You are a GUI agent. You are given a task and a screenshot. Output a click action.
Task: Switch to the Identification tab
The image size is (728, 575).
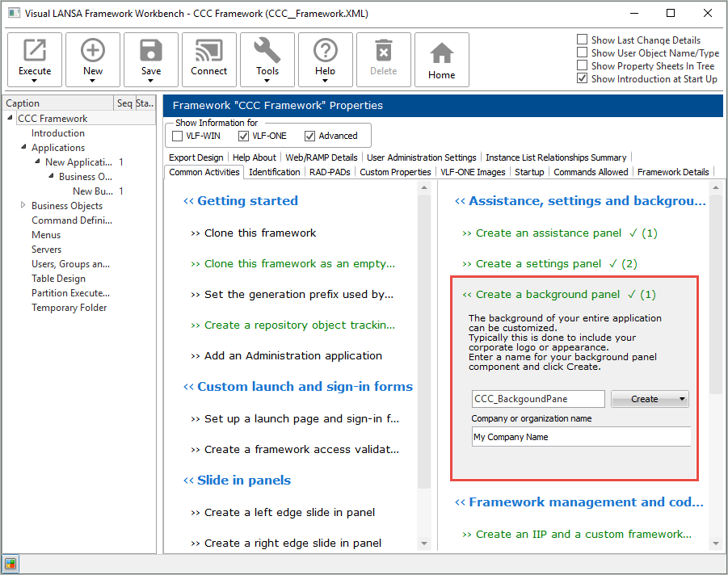pos(274,172)
